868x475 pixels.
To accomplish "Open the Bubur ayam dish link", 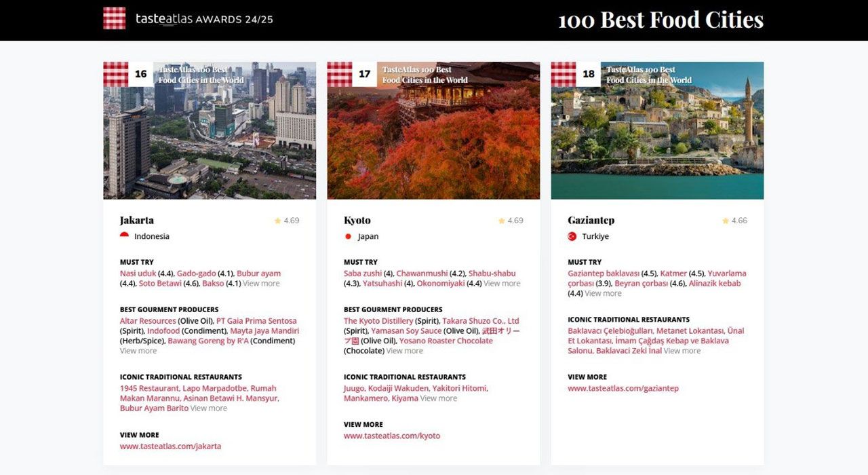I will (x=258, y=273).
